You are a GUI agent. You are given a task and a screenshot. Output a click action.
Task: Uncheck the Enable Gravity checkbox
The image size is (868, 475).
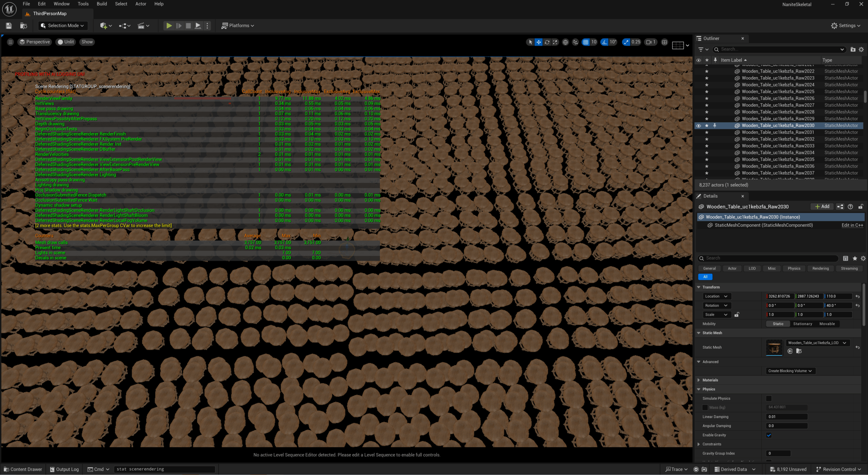click(769, 435)
